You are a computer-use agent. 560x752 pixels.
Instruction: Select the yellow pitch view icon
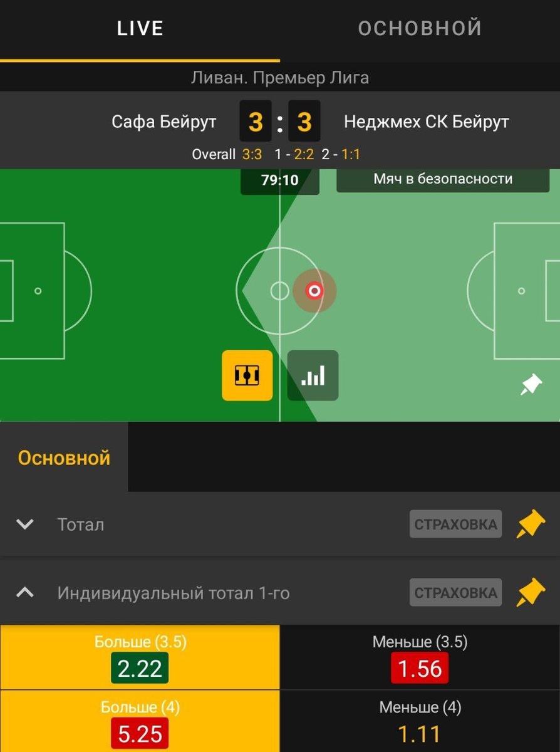247,375
